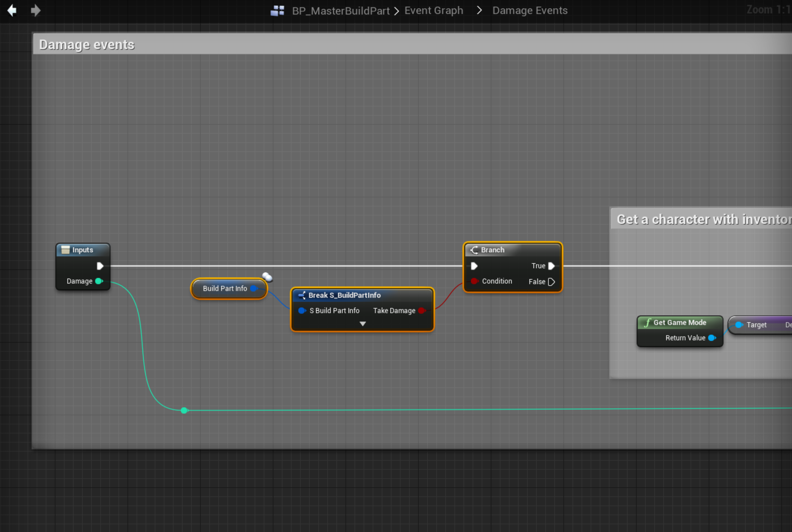Click the forward navigation arrow
The image size is (792, 532).
tap(35, 10)
